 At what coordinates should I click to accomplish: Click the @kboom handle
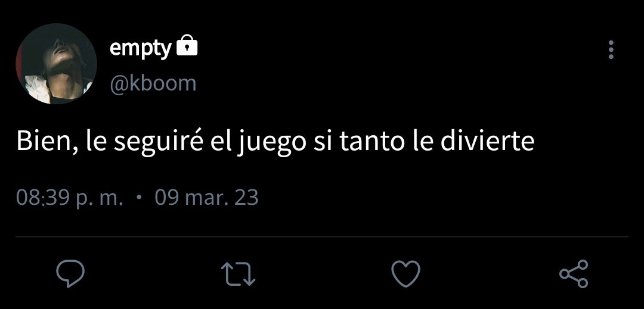(x=153, y=83)
